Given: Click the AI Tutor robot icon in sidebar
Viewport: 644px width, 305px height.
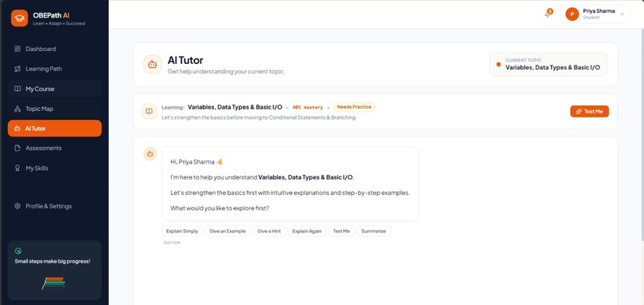Looking at the screenshot, I should 17,129.
